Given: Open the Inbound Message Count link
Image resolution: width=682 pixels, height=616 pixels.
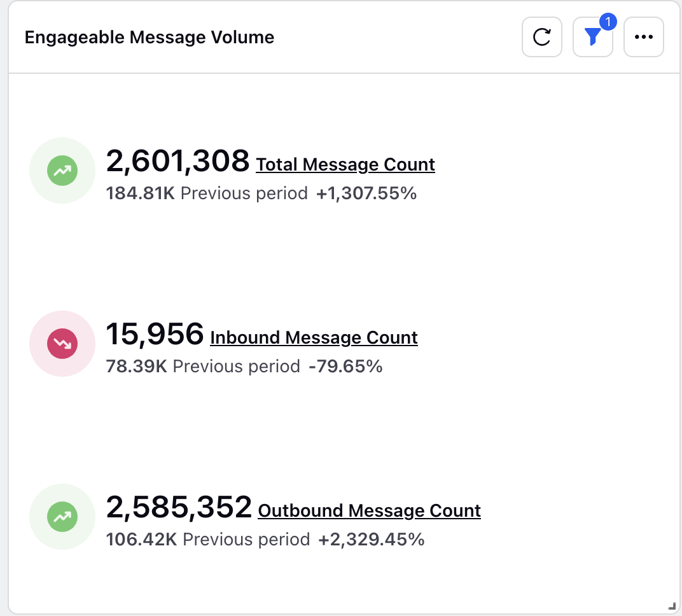Looking at the screenshot, I should 314,338.
